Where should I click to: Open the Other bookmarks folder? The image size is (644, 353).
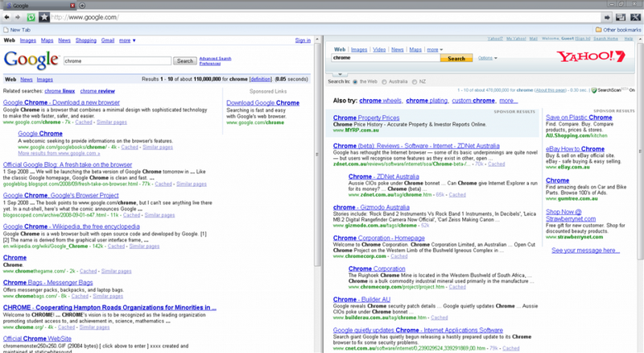[x=618, y=30]
